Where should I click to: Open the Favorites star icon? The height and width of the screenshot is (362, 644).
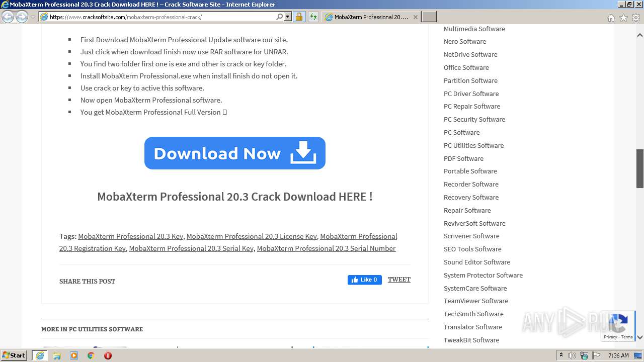623,18
